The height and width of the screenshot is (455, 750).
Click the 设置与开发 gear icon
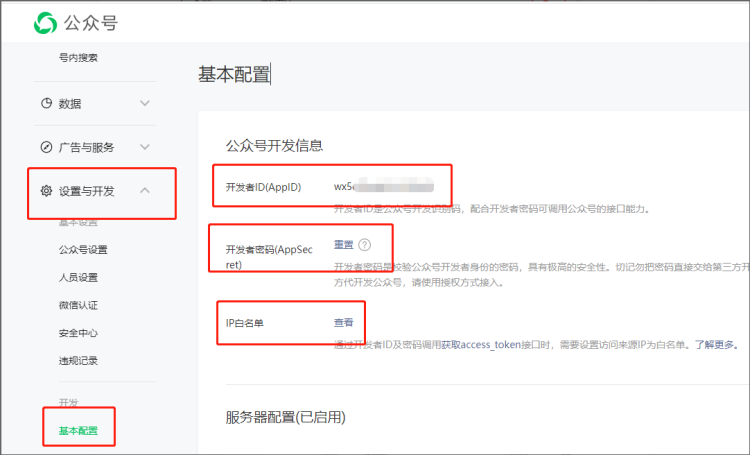tap(46, 191)
